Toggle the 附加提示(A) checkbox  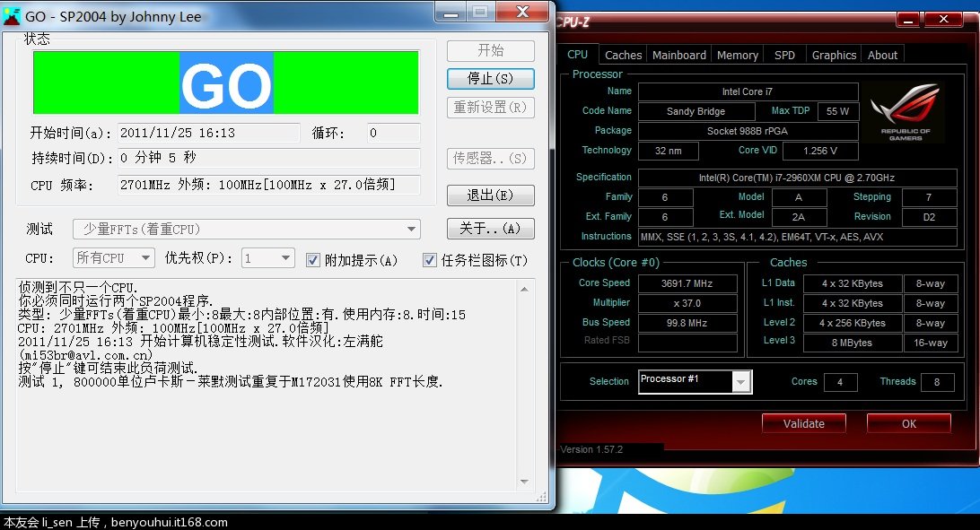pos(313,260)
